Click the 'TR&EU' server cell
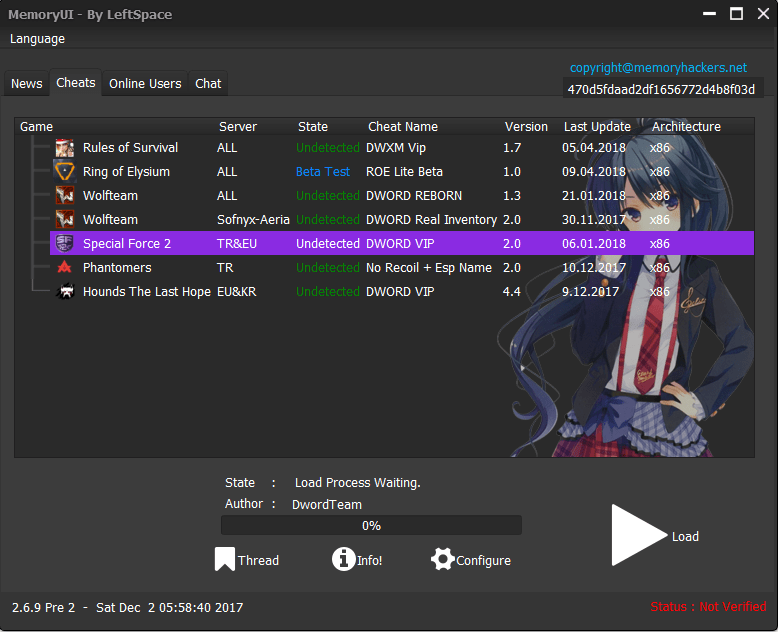 237,243
